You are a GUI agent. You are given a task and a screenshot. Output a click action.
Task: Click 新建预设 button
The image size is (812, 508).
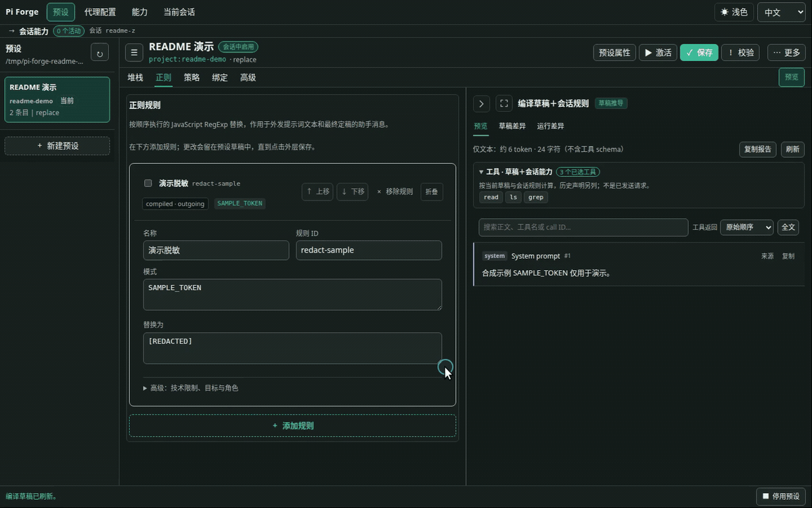[58, 146]
